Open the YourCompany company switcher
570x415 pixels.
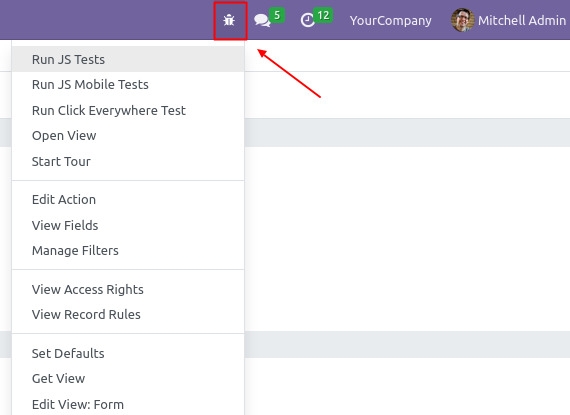tap(390, 20)
